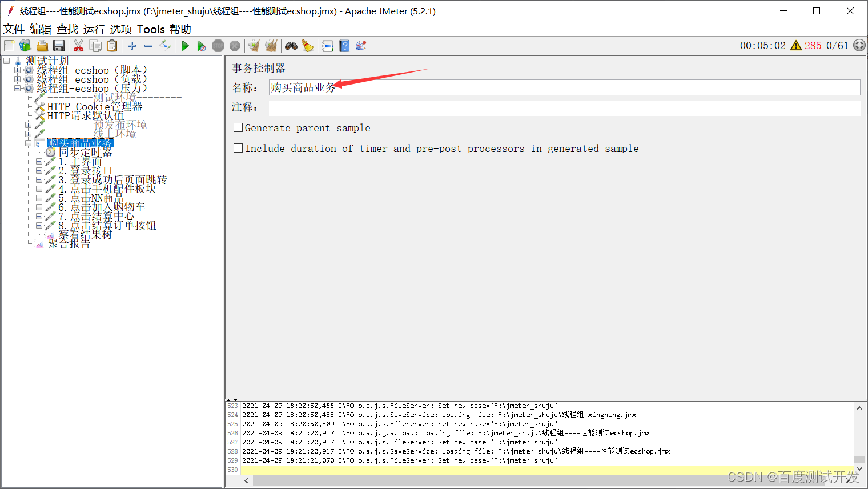The width and height of the screenshot is (868, 489).
Task: Expand 线程组-ecshop（负载） thread group
Action: point(17,79)
